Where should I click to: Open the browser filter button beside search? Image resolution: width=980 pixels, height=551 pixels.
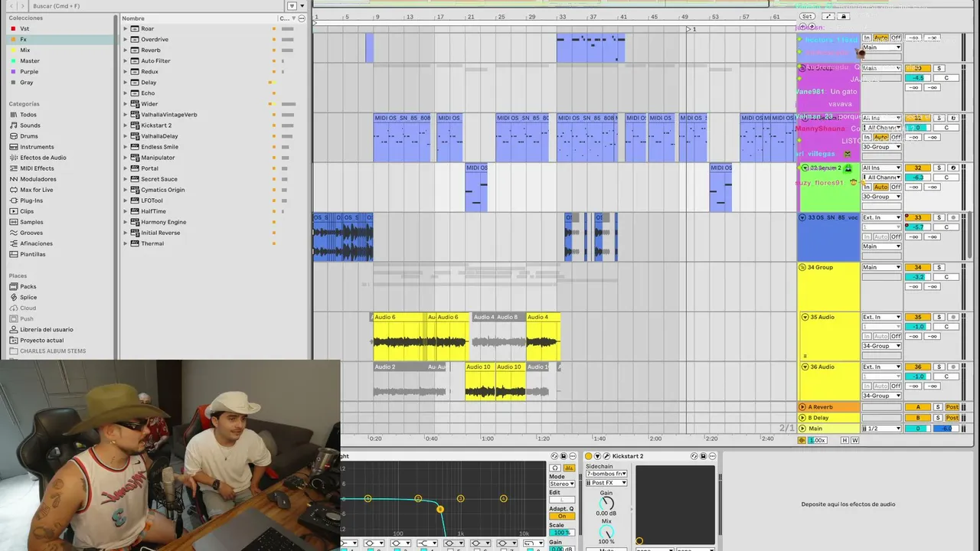click(x=292, y=6)
